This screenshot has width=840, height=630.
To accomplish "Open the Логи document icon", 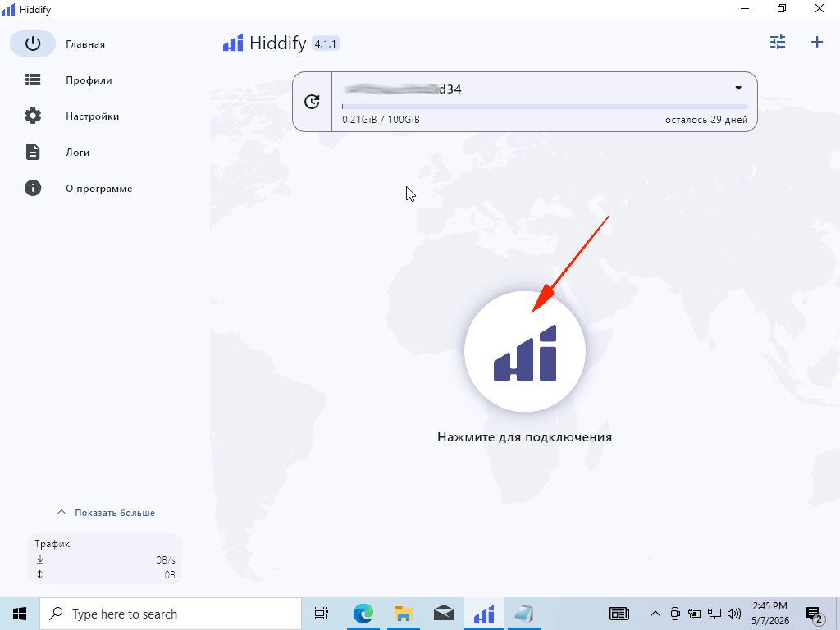I will coord(33,152).
